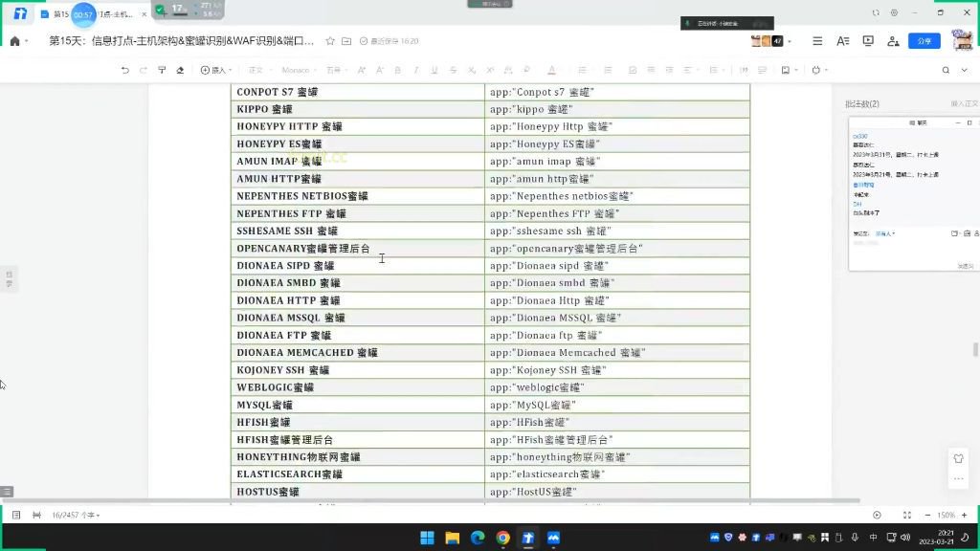Click the add collaborator person icon
Image resolution: width=980 pixels, height=551 pixels.
click(x=893, y=41)
